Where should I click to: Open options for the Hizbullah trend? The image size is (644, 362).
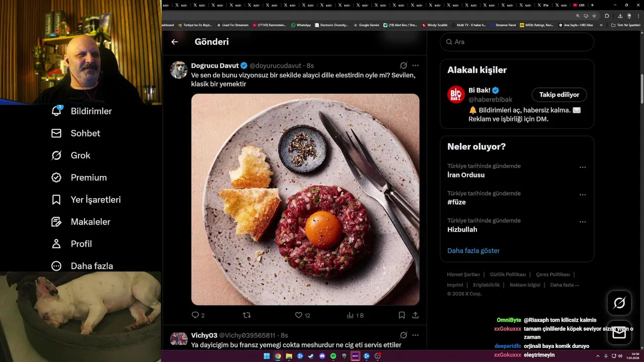click(x=583, y=222)
